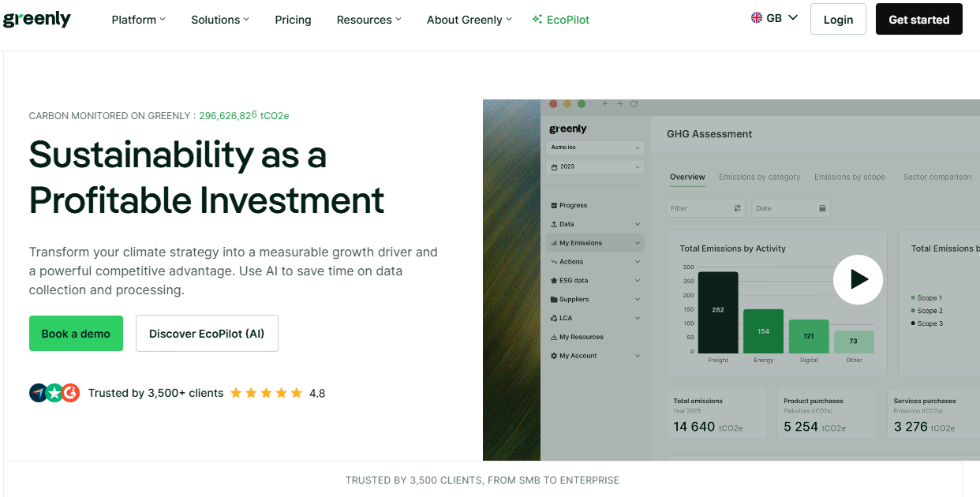Click the My Emissions chart icon
Image resolution: width=980 pixels, height=497 pixels.
[x=554, y=243]
